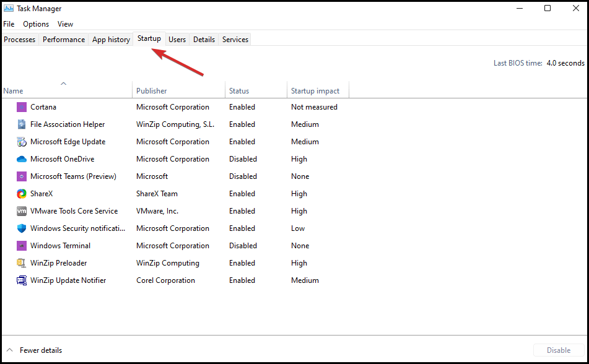Click the Microsoft OneDrive cloud icon
Screen dimensions: 589x364
[22, 159]
